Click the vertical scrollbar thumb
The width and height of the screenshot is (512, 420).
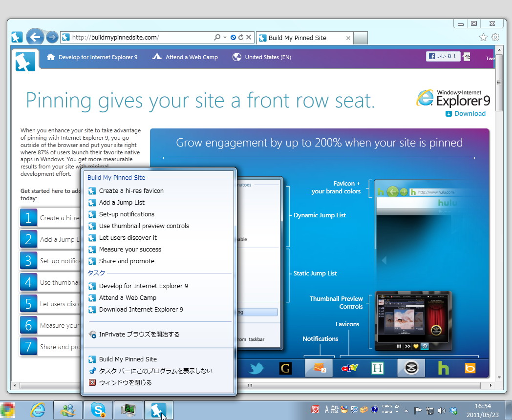pyautogui.click(x=499, y=83)
